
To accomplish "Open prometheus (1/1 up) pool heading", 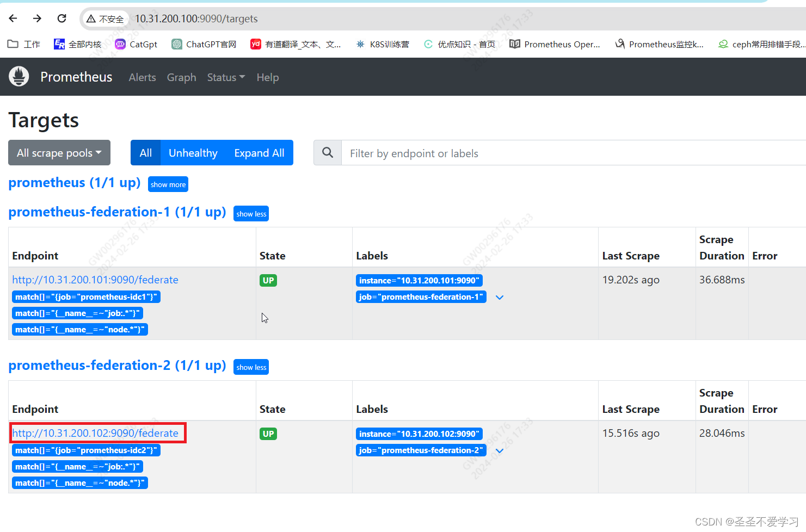I will (x=75, y=182).
